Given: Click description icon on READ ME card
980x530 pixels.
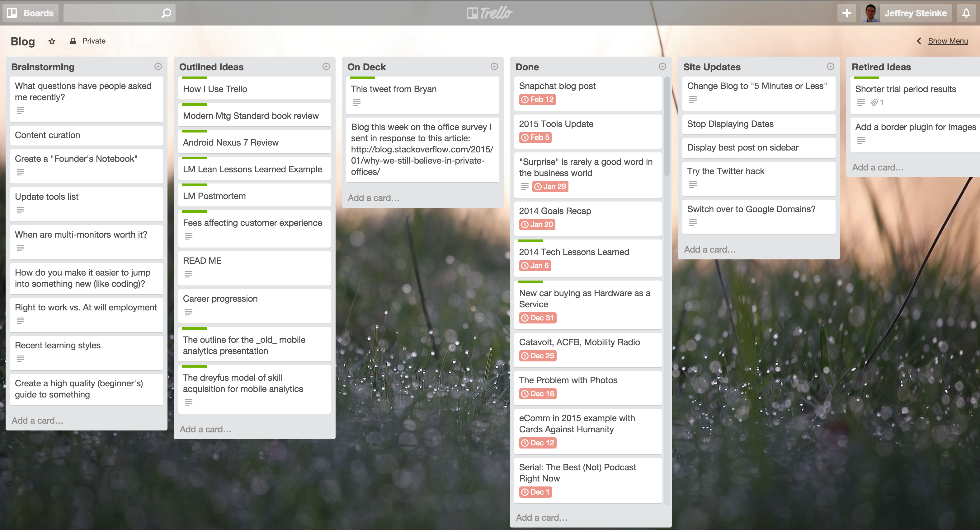Looking at the screenshot, I should (188, 274).
